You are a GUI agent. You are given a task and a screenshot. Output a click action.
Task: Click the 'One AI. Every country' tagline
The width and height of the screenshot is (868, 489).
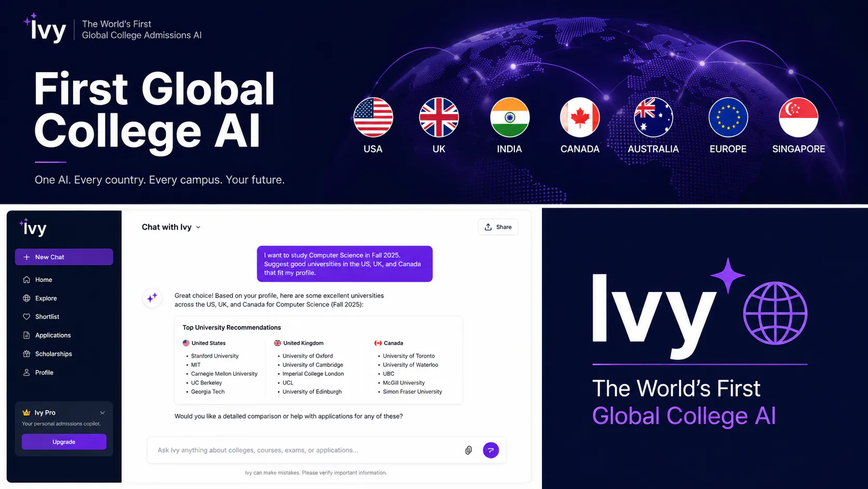click(160, 180)
